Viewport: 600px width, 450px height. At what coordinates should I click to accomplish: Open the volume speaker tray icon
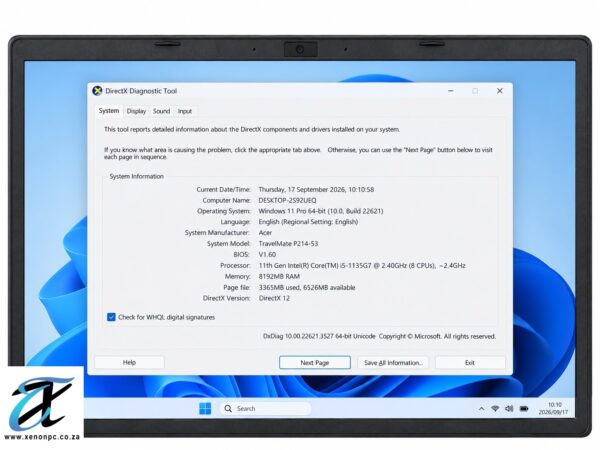tap(509, 409)
